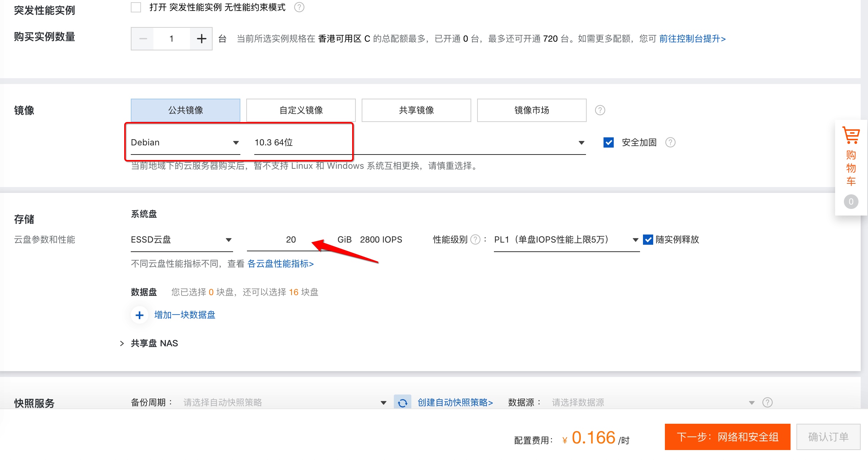This screenshot has width=868, height=461.
Task: Click help icon beside 镜像市场 tab
Action: pyautogui.click(x=600, y=110)
